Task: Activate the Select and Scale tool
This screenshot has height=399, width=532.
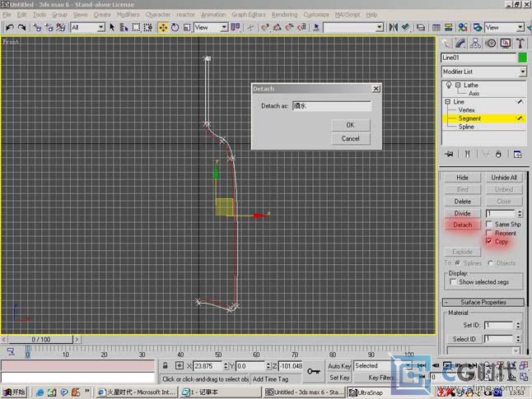Action: 187,27
